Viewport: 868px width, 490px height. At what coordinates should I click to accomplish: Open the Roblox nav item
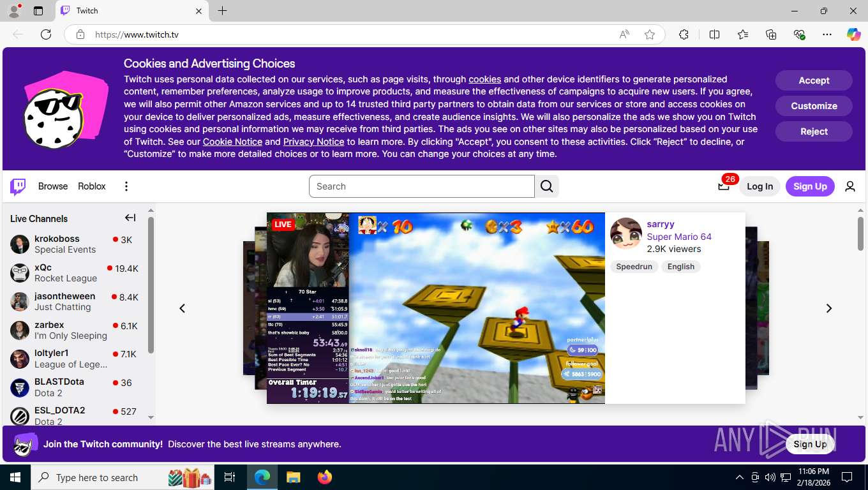point(92,186)
